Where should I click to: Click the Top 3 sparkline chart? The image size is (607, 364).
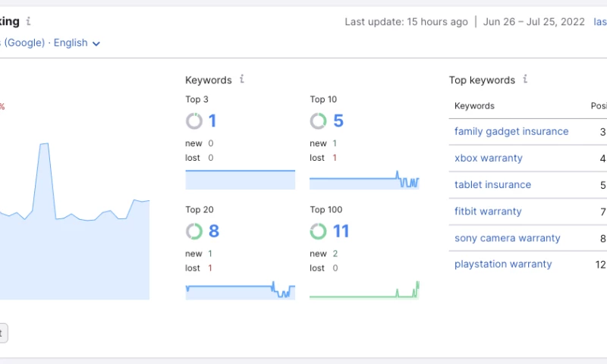(x=240, y=180)
